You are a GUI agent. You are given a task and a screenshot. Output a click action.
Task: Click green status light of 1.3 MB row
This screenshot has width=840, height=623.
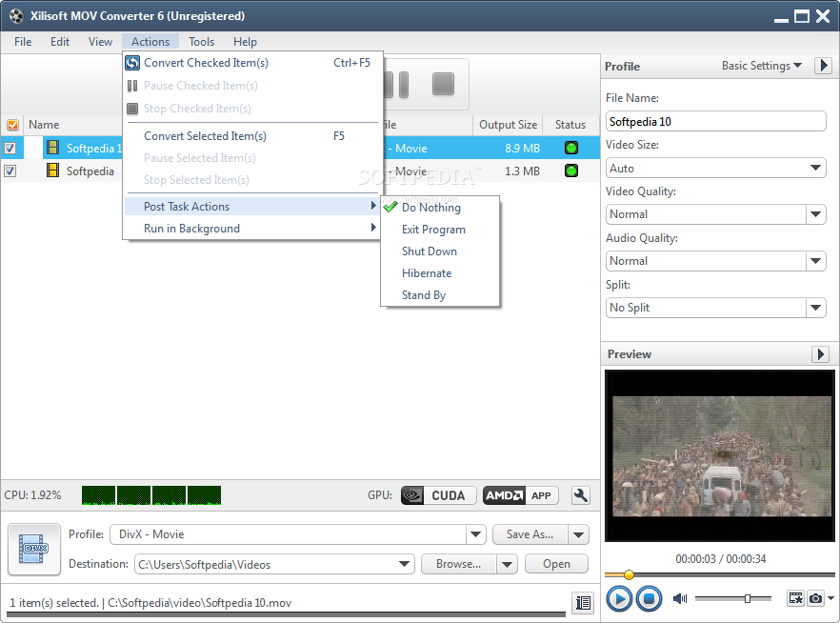pyautogui.click(x=571, y=171)
